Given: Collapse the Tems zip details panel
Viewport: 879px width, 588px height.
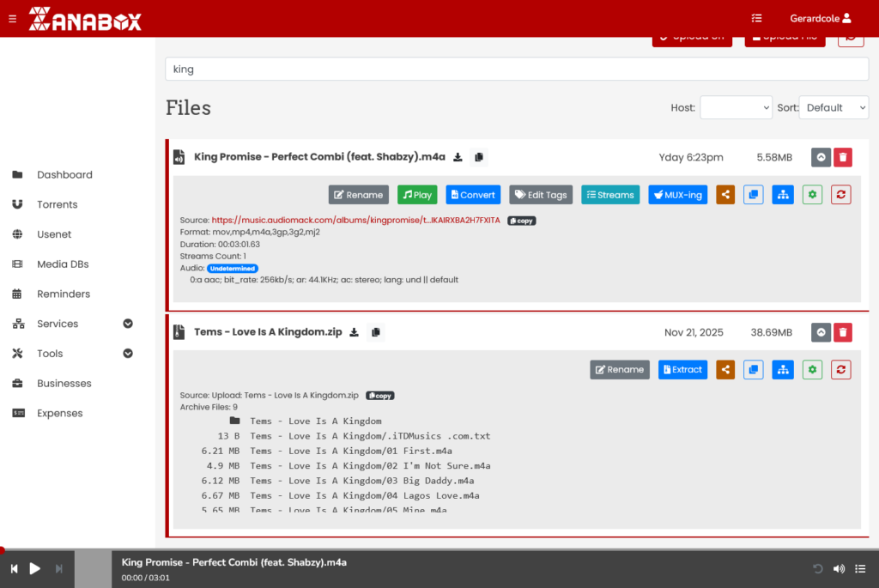Looking at the screenshot, I should (x=821, y=332).
